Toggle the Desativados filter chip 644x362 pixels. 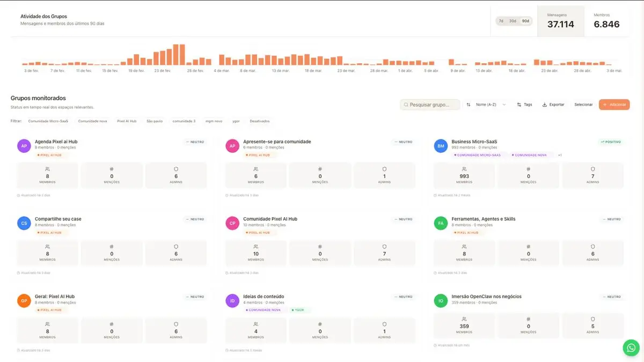(260, 121)
